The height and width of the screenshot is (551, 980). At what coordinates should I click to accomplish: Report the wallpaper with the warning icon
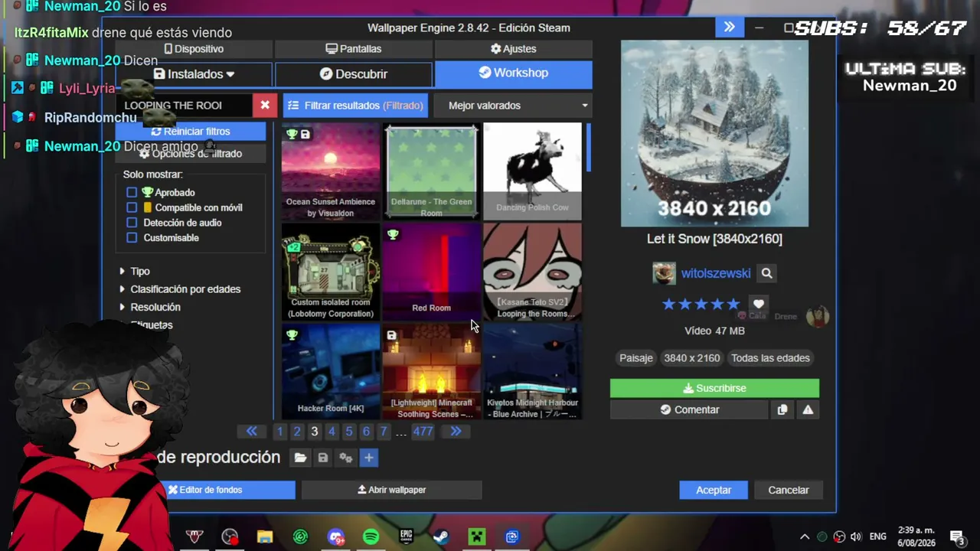tap(808, 409)
